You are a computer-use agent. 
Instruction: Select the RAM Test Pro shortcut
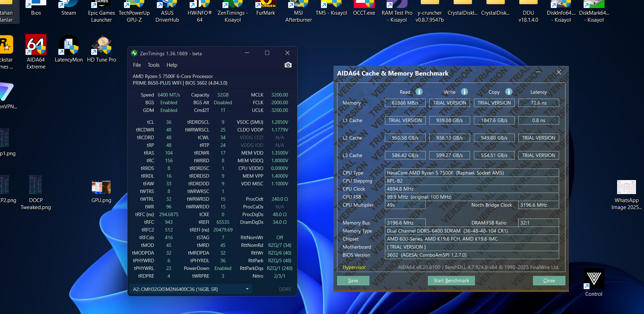397,12
